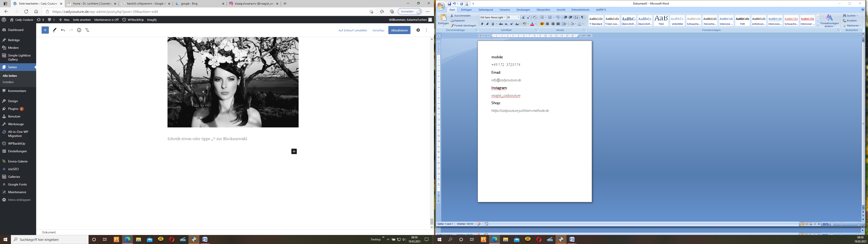Click the blue add block inserter button

click(x=45, y=30)
